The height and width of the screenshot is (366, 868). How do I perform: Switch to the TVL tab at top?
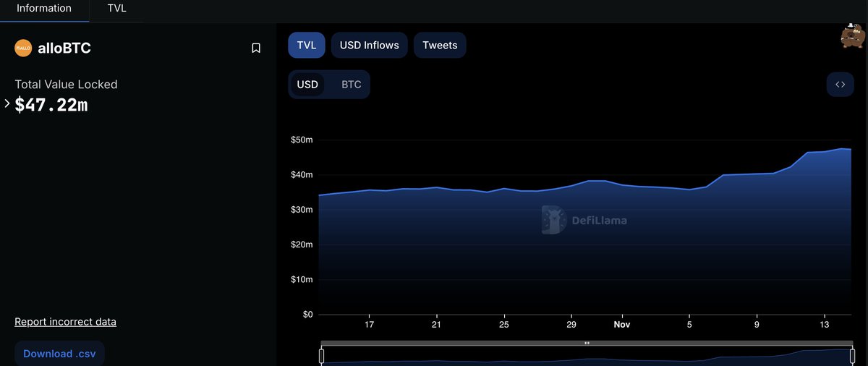(116, 9)
